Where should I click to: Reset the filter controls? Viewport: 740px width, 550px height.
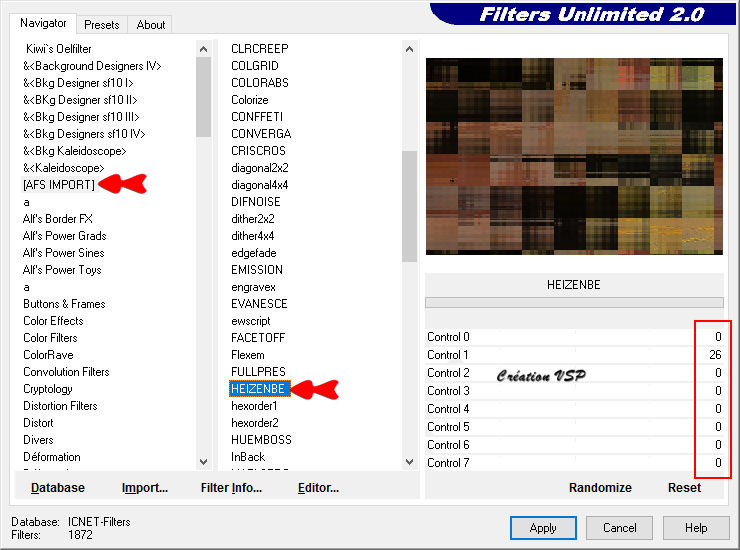(684, 488)
